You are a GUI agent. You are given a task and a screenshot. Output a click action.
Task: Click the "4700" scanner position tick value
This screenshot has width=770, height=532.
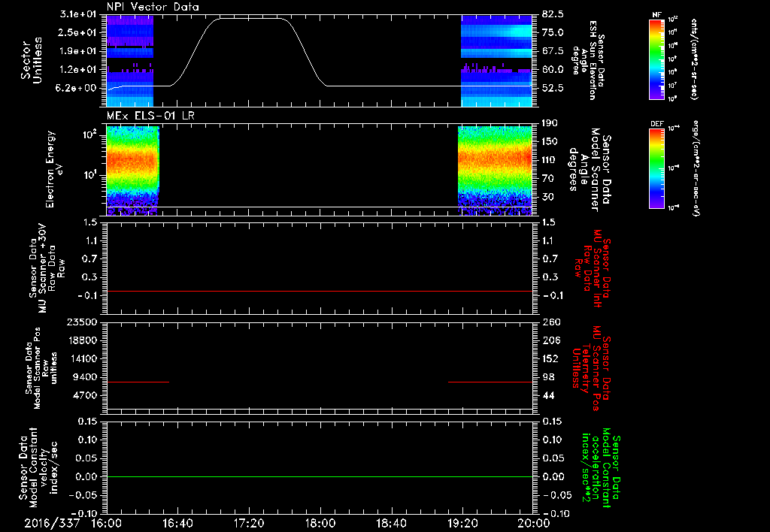coord(86,395)
